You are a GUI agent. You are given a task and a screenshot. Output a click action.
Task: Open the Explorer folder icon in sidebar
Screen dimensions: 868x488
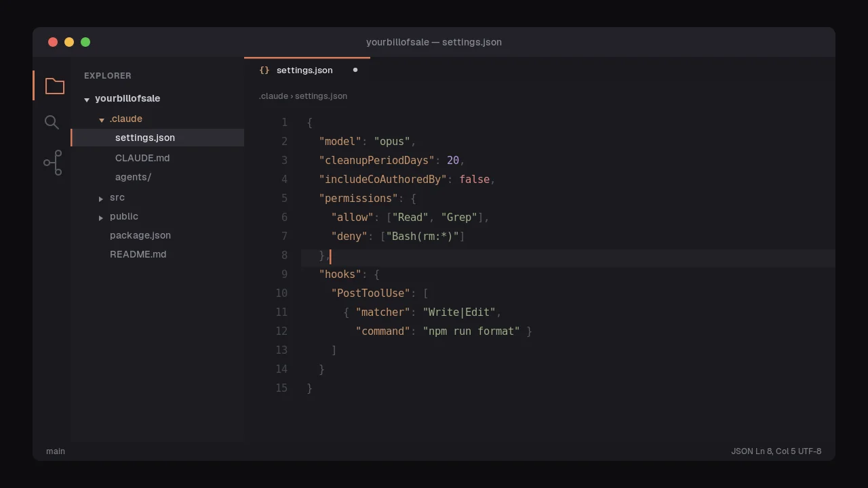pos(55,86)
